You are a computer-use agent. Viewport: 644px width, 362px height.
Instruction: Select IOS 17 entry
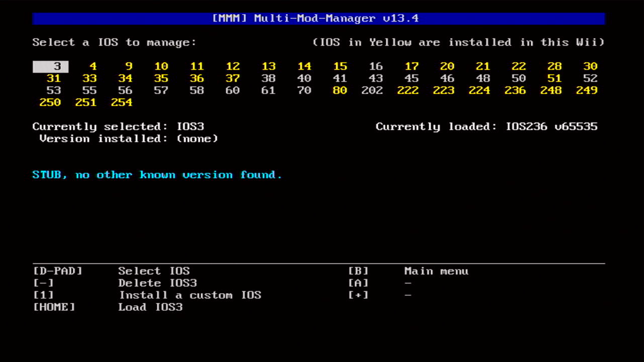pyautogui.click(x=412, y=66)
